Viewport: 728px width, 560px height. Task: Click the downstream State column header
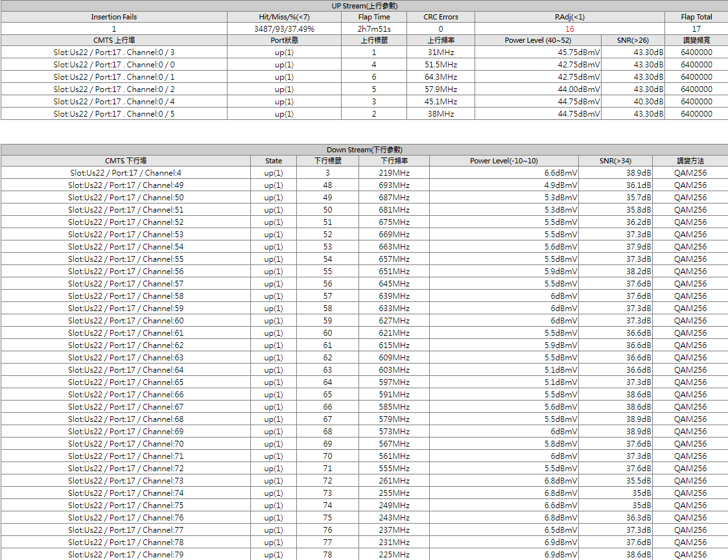[274, 161]
